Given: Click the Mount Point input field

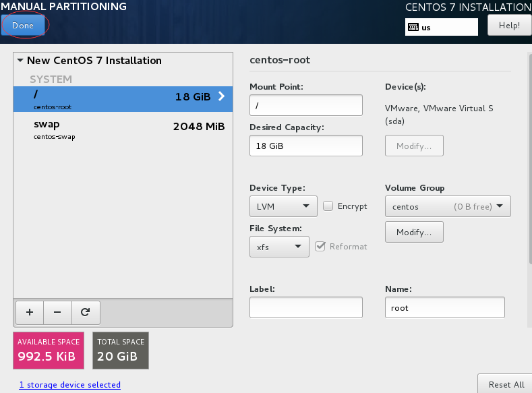Looking at the screenshot, I should [305, 105].
